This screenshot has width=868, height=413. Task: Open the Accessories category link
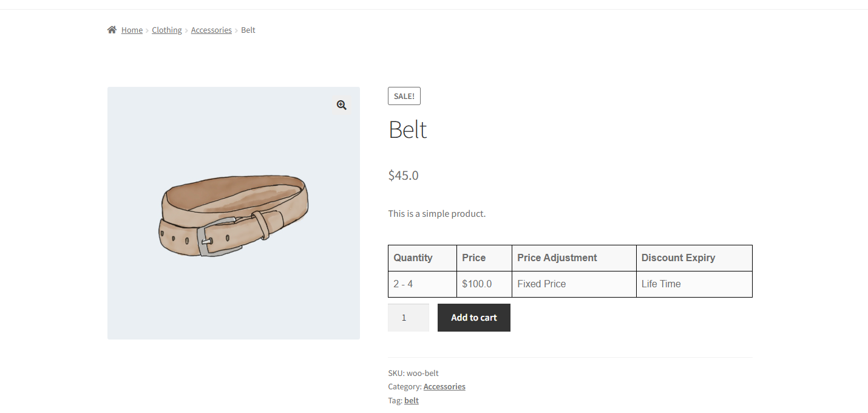(x=444, y=386)
